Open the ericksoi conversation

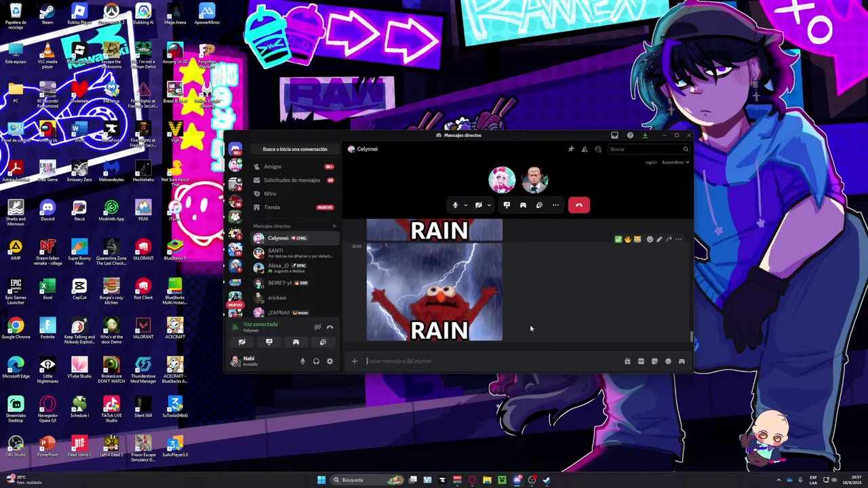[x=294, y=298]
